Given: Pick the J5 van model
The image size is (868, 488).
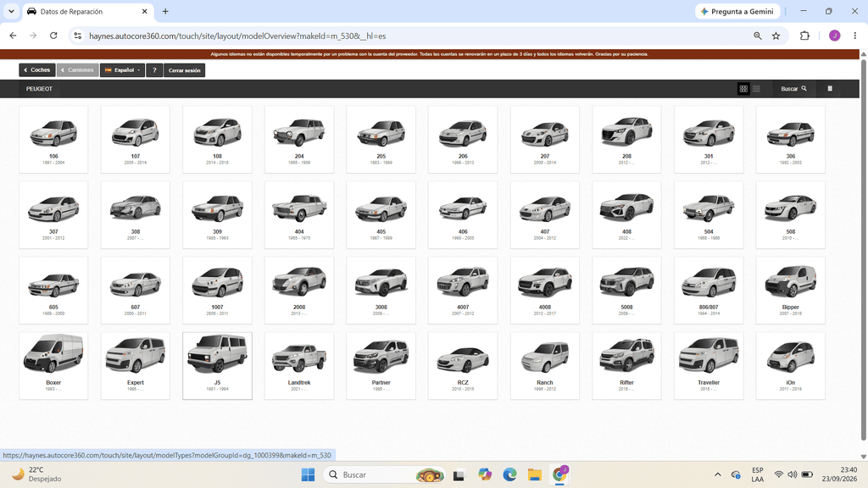Looking at the screenshot, I should (x=218, y=366).
